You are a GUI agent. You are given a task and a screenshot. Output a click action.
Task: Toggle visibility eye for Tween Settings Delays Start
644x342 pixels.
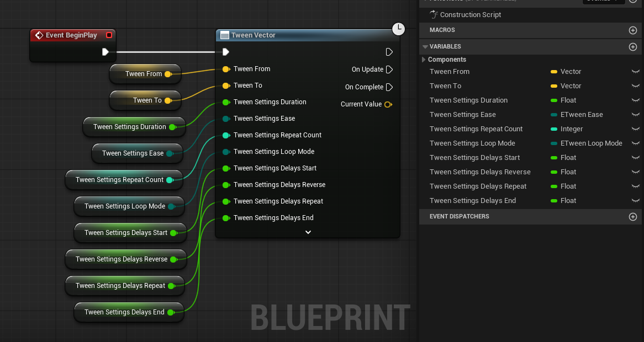[635, 157]
